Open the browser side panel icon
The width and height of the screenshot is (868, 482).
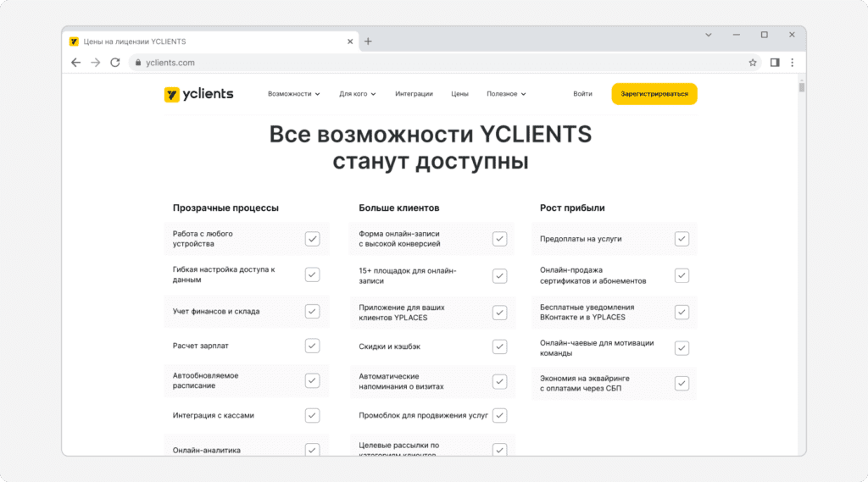coord(775,63)
